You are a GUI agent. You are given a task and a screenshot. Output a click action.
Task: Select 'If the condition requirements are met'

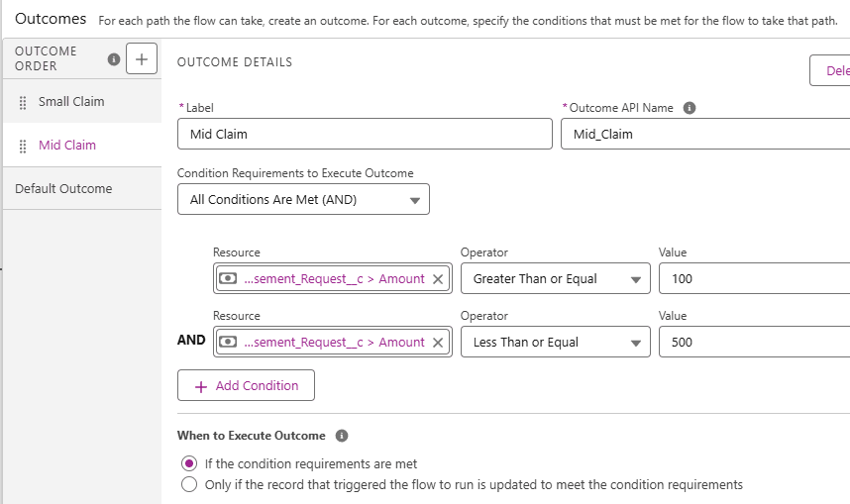(189, 463)
